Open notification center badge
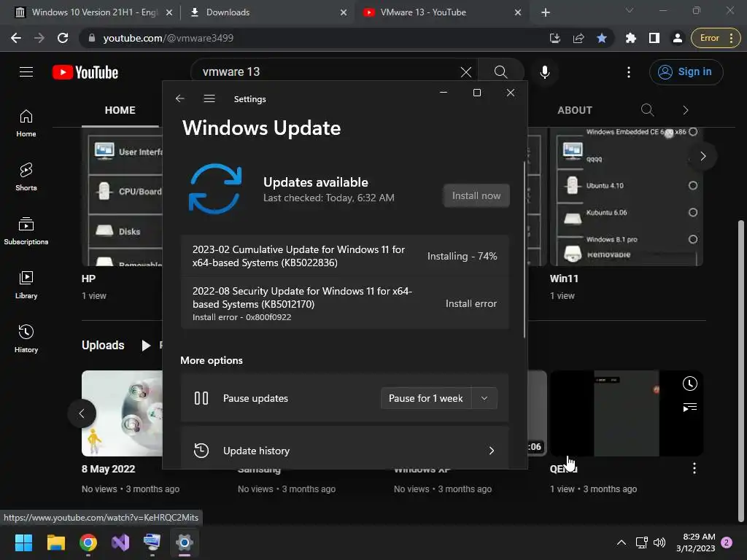 727,542
